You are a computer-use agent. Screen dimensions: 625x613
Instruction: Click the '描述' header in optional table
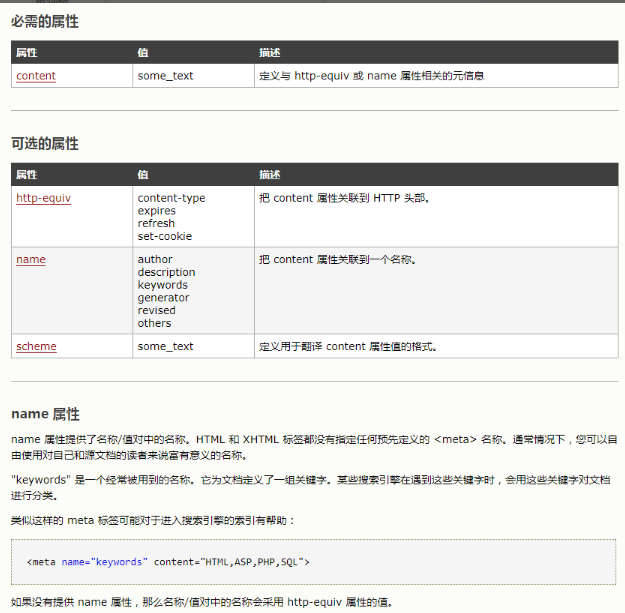[269, 175]
